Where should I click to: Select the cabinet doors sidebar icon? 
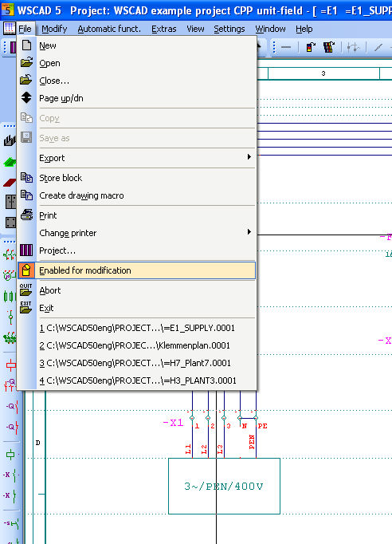tap(10, 202)
